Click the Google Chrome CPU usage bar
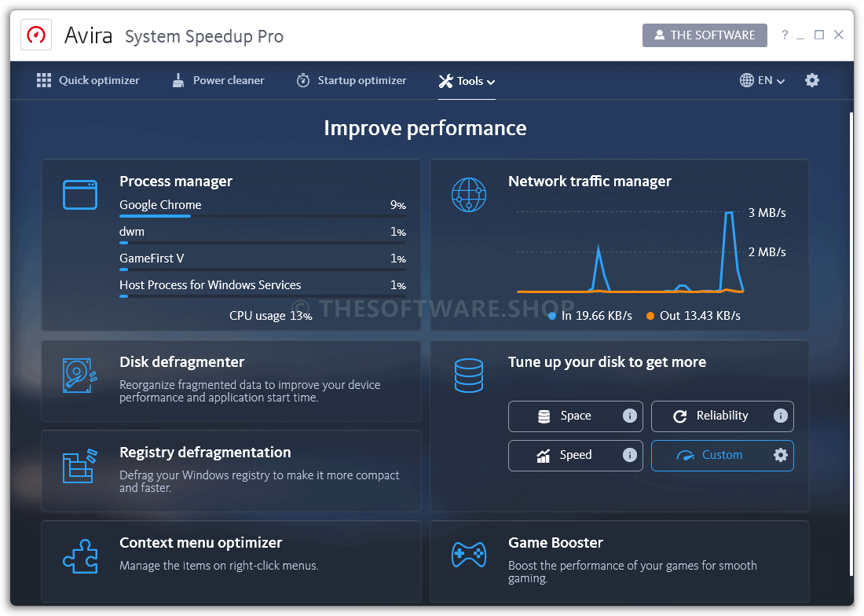This screenshot has height=616, width=864. click(x=263, y=216)
